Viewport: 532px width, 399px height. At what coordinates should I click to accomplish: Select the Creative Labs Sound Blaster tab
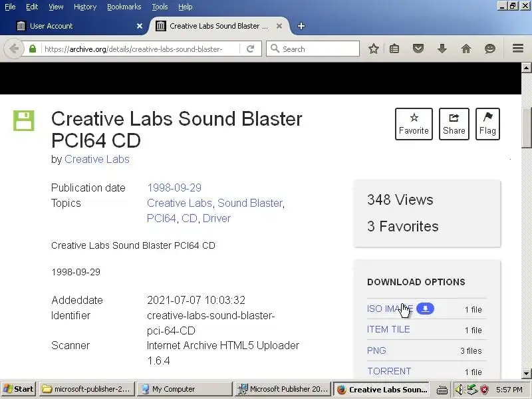tap(217, 26)
